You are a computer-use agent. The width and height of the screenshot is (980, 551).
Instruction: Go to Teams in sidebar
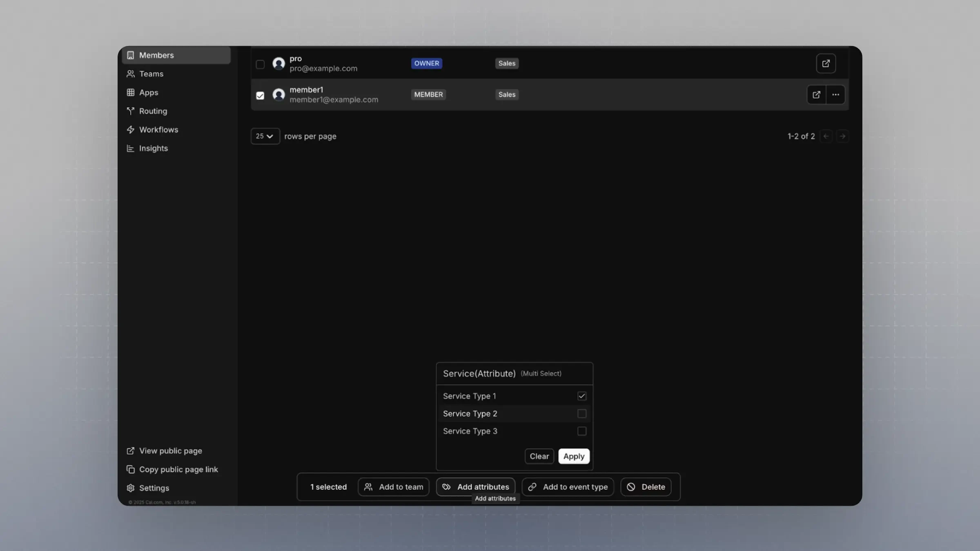pyautogui.click(x=151, y=74)
